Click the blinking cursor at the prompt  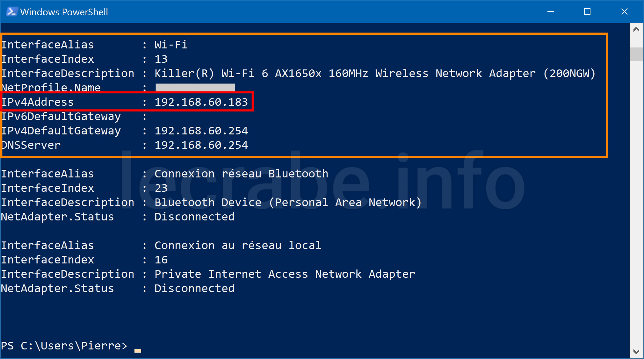[138, 351]
